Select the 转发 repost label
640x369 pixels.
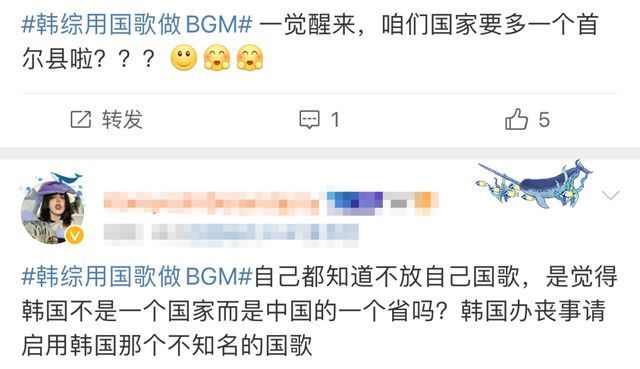(x=122, y=120)
